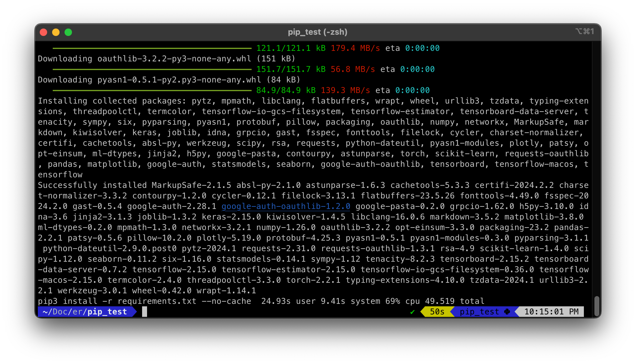This screenshot has width=636, height=364.
Task: Click the block cursor at prompt
Action: point(145,312)
